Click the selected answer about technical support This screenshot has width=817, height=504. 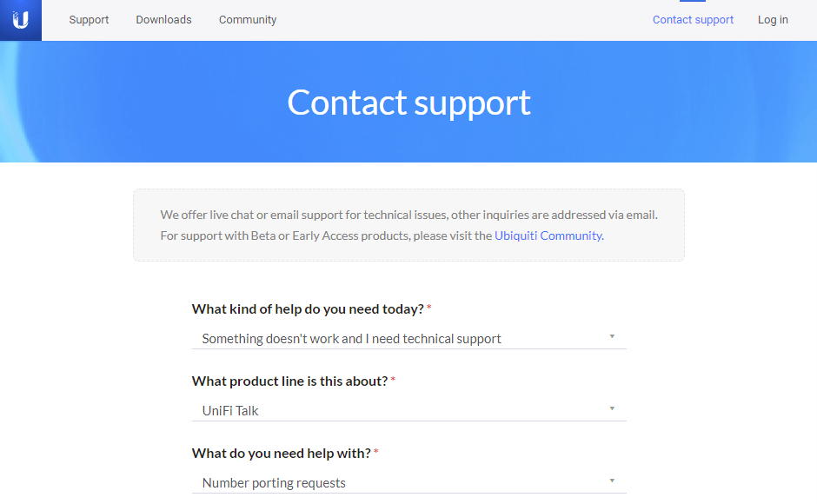point(351,338)
